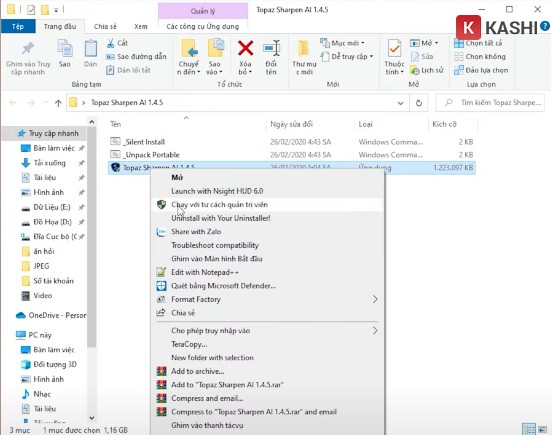Click Chọn không select none

click(x=480, y=57)
